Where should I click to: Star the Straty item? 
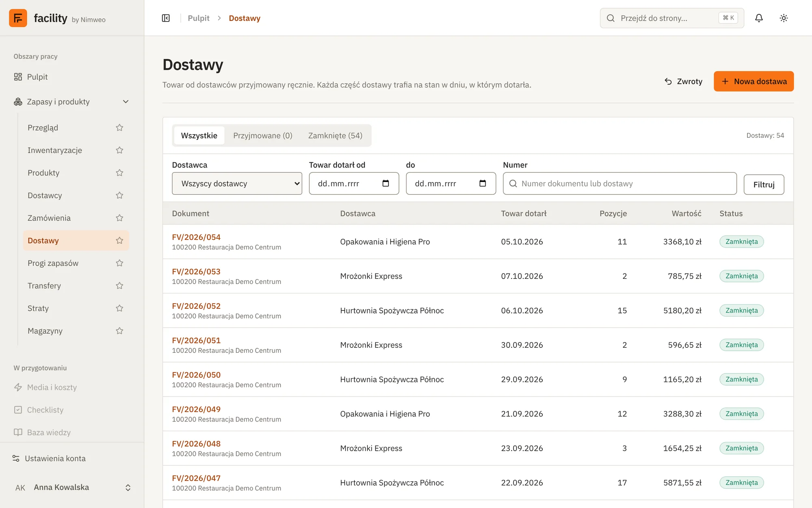(x=119, y=308)
